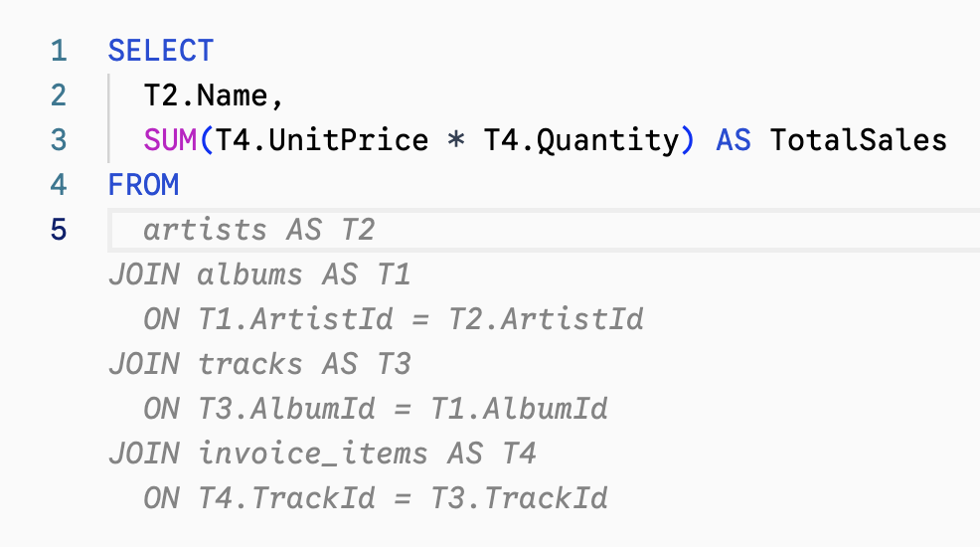Click line number 1 in the gutter
This screenshot has height=547, width=980.
[58, 51]
